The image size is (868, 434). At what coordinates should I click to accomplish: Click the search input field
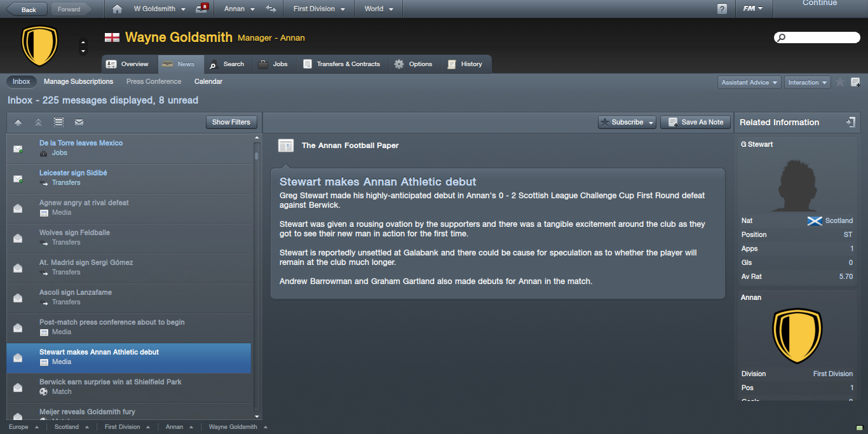(817, 38)
